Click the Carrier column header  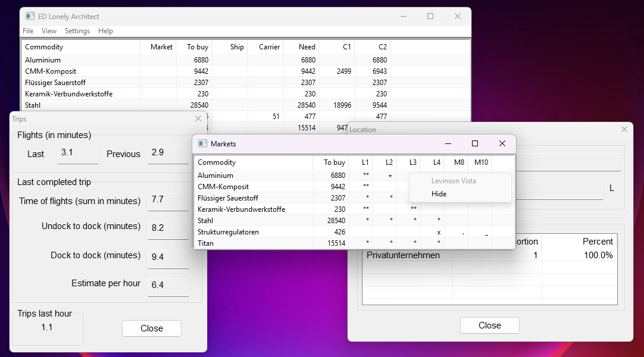click(265, 47)
